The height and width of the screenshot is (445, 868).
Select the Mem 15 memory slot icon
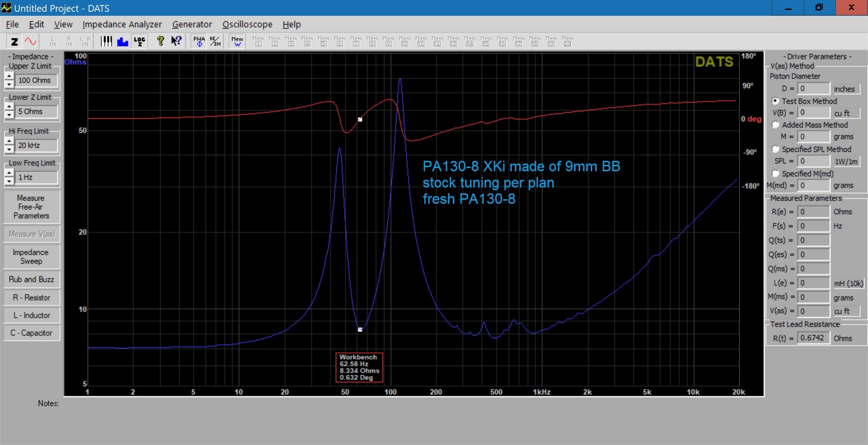[x=486, y=42]
